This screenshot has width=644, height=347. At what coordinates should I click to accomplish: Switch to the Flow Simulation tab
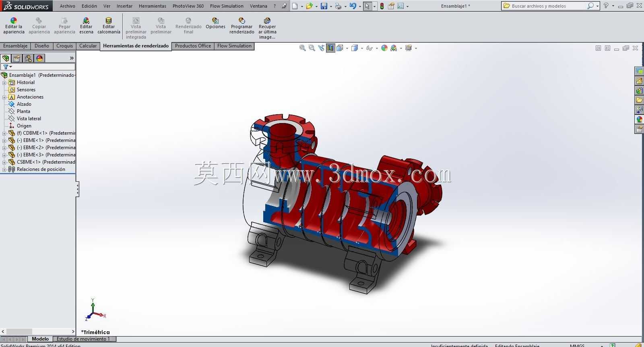pyautogui.click(x=234, y=46)
